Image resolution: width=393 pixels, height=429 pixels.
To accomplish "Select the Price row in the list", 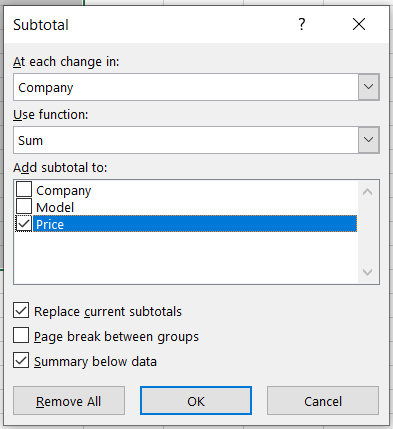I will 195,224.
